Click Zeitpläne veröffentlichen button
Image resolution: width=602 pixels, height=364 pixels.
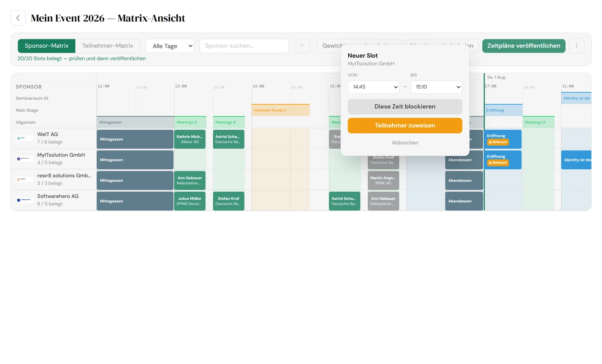click(524, 46)
